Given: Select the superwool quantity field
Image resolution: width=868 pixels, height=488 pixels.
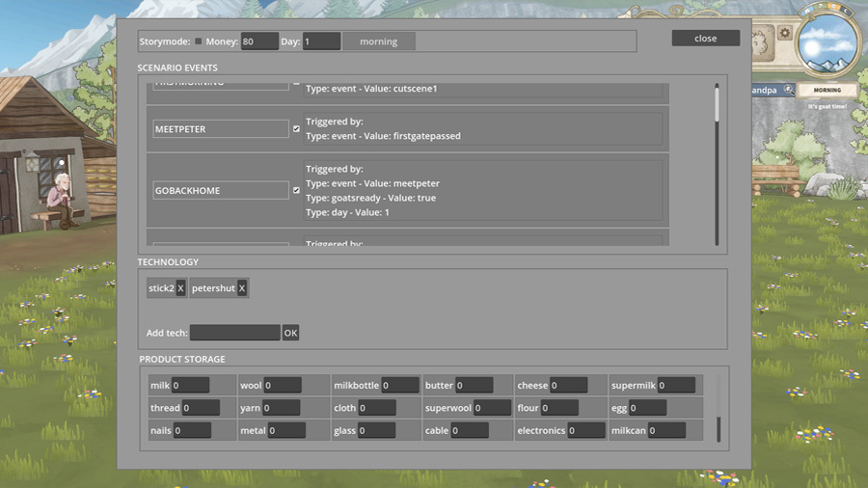Looking at the screenshot, I should click(x=492, y=408).
